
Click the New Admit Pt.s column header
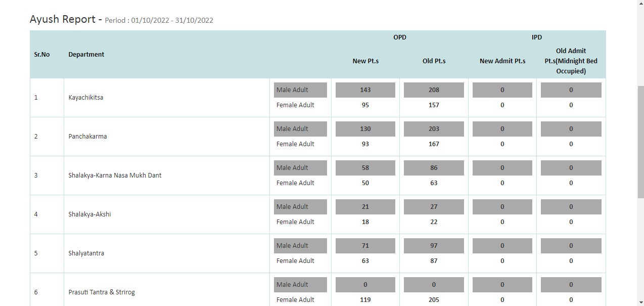coord(502,61)
